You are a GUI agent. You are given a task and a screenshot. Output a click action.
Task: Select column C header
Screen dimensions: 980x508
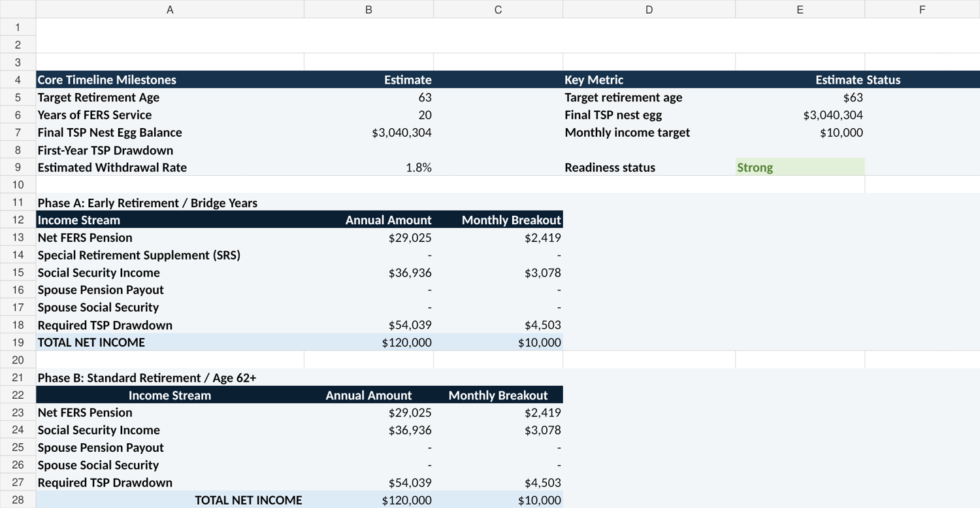[498, 9]
